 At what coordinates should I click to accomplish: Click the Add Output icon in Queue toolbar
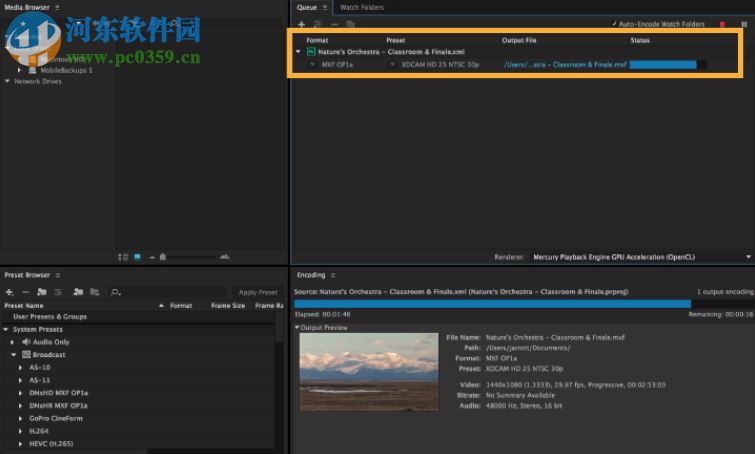pos(317,24)
